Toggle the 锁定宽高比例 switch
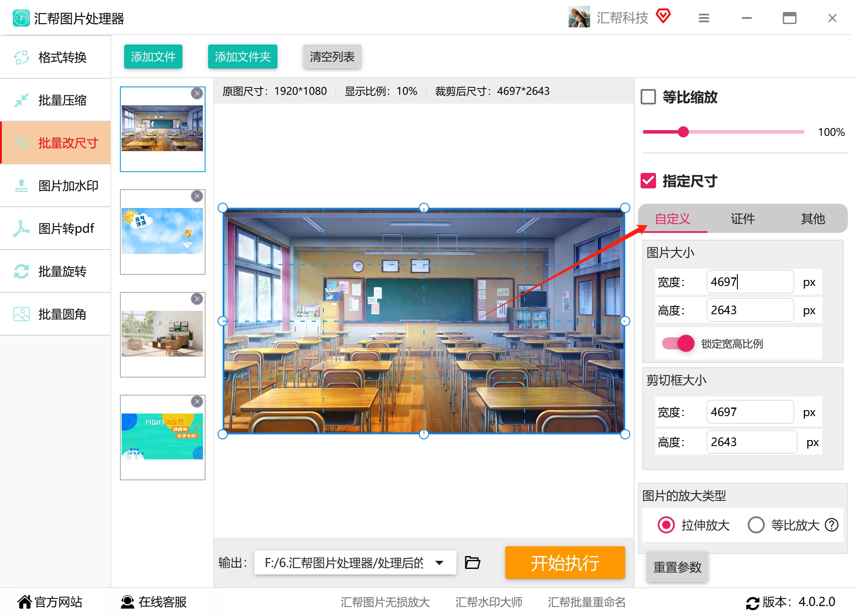Screen dimensions: 856x616 pos(678,343)
